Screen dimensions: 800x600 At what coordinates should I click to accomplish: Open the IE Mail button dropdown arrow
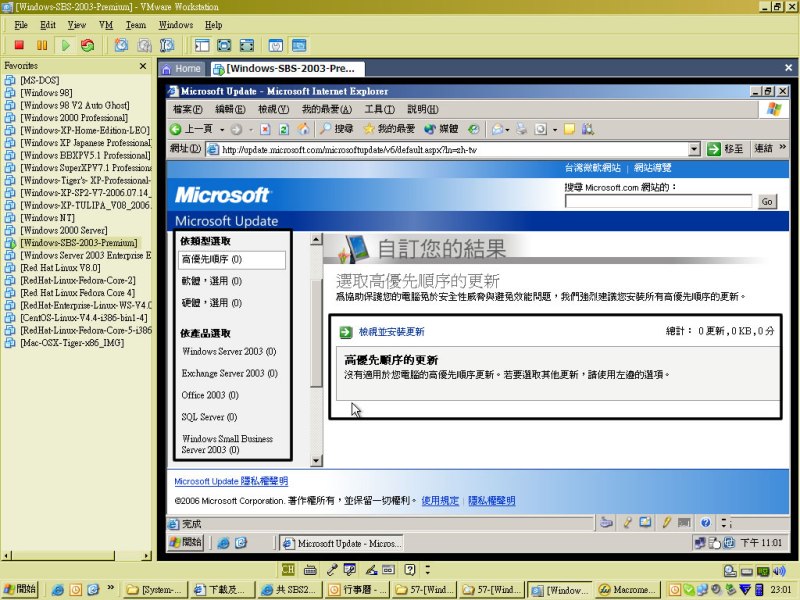tap(507, 130)
